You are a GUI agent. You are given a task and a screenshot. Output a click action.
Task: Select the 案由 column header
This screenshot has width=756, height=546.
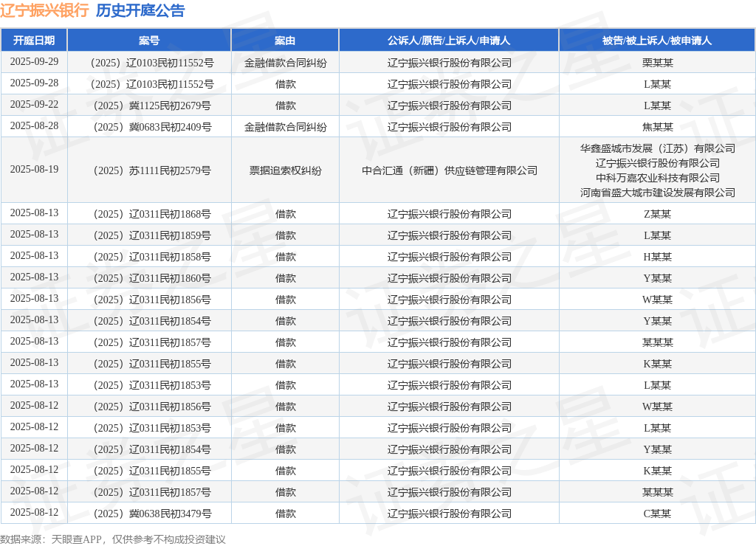pyautogui.click(x=285, y=41)
